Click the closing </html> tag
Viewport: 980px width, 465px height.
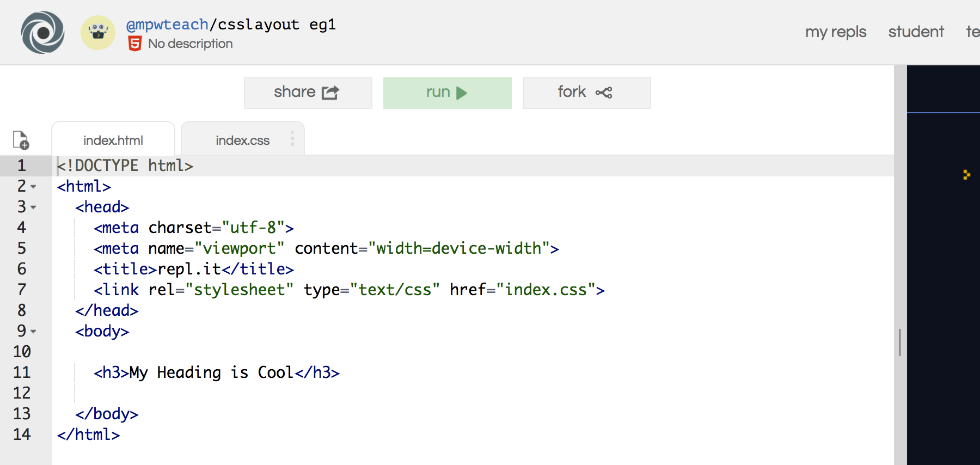88,435
